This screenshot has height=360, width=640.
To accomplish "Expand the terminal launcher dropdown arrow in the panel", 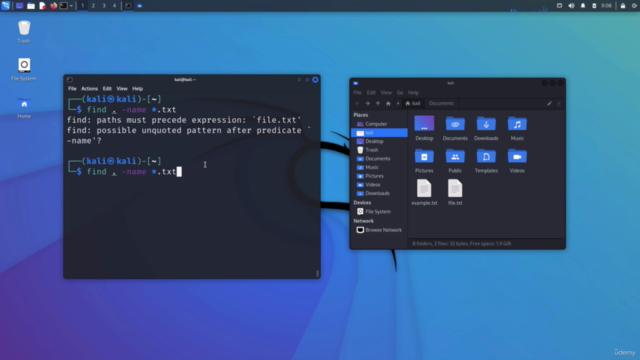I will 71,6.
